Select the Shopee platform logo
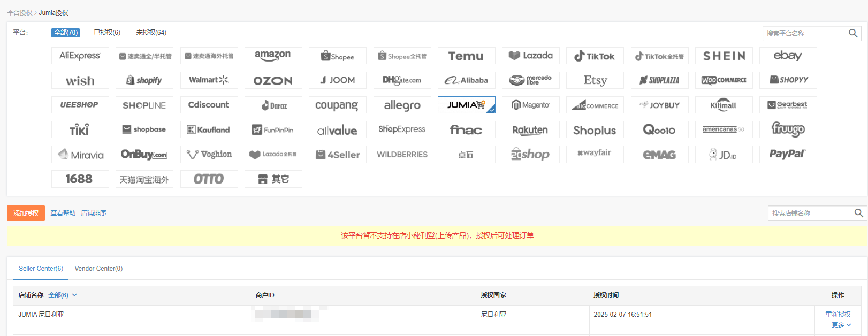868x336 pixels. pyautogui.click(x=338, y=56)
